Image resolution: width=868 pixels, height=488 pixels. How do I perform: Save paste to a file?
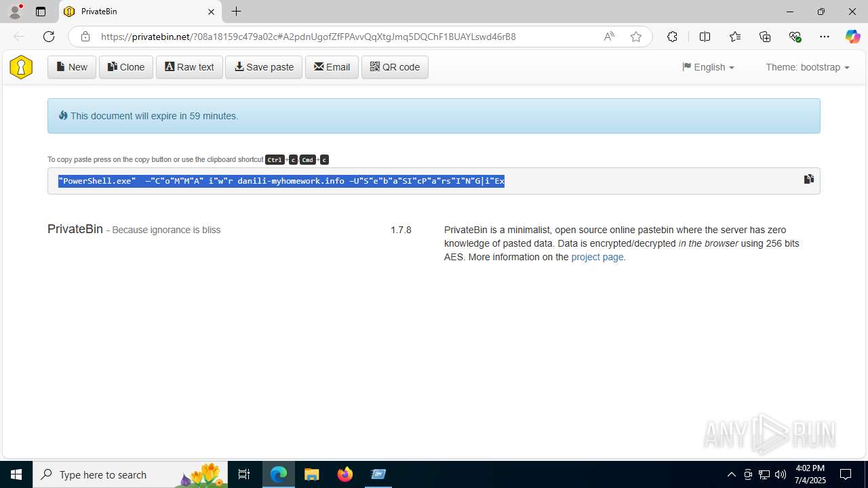tap(264, 67)
